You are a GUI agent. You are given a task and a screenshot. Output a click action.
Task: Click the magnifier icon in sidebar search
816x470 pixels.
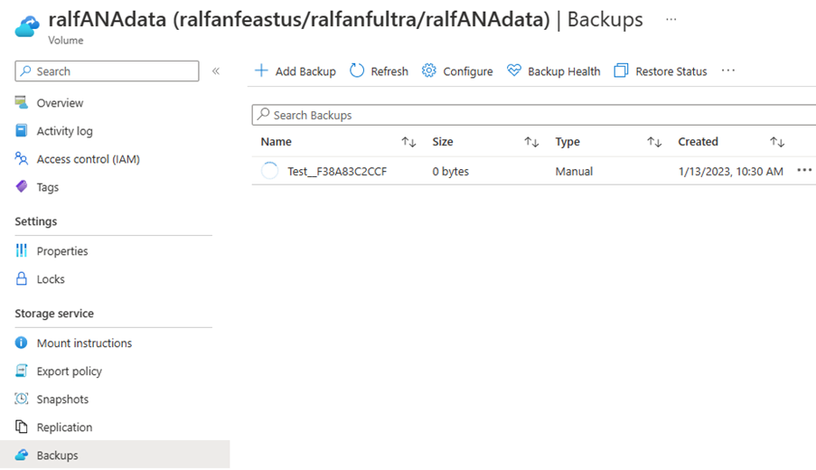(26, 71)
